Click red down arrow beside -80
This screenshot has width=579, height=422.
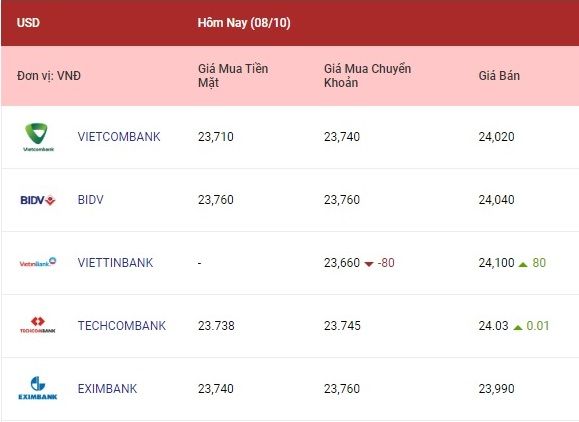(x=369, y=264)
